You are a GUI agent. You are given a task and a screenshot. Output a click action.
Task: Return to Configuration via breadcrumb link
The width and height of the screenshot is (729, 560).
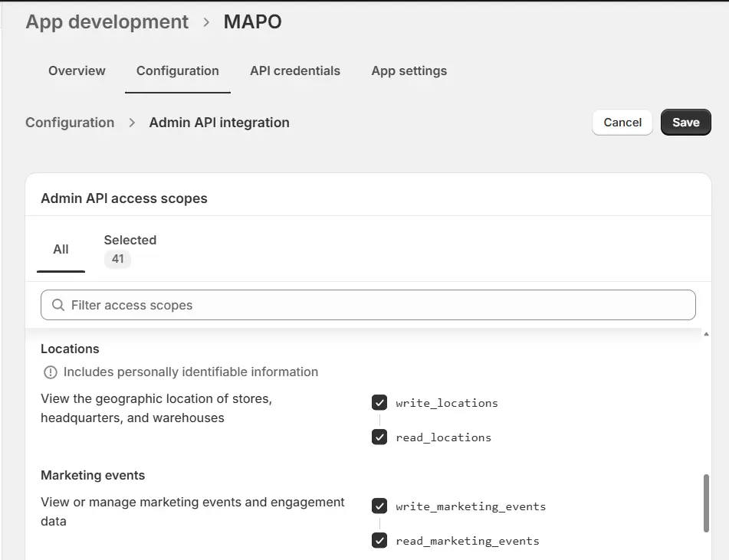click(70, 123)
